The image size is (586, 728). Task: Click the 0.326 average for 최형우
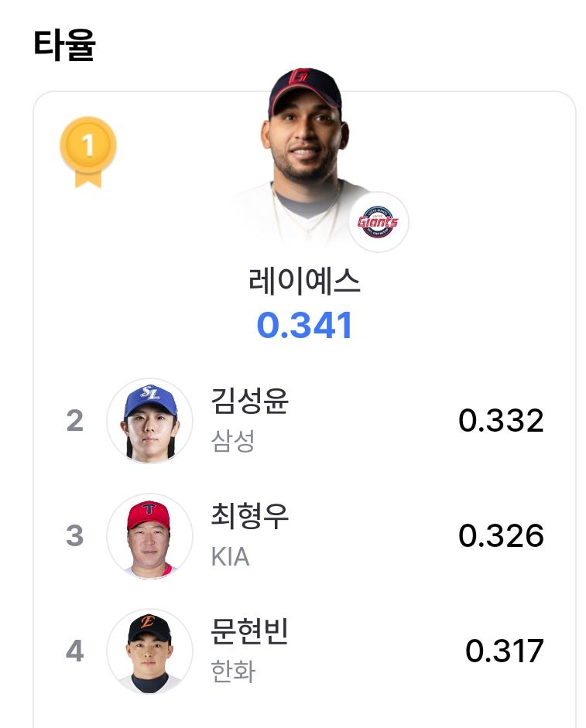(501, 536)
